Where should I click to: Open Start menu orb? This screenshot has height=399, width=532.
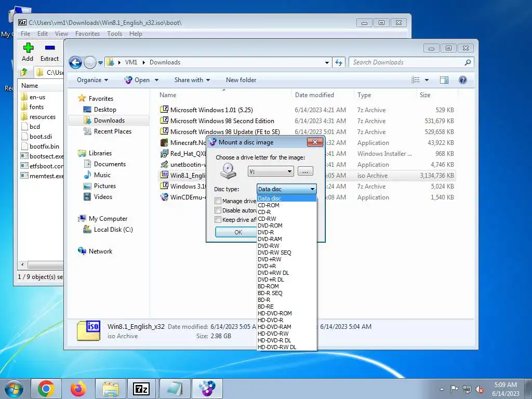pyautogui.click(x=14, y=389)
